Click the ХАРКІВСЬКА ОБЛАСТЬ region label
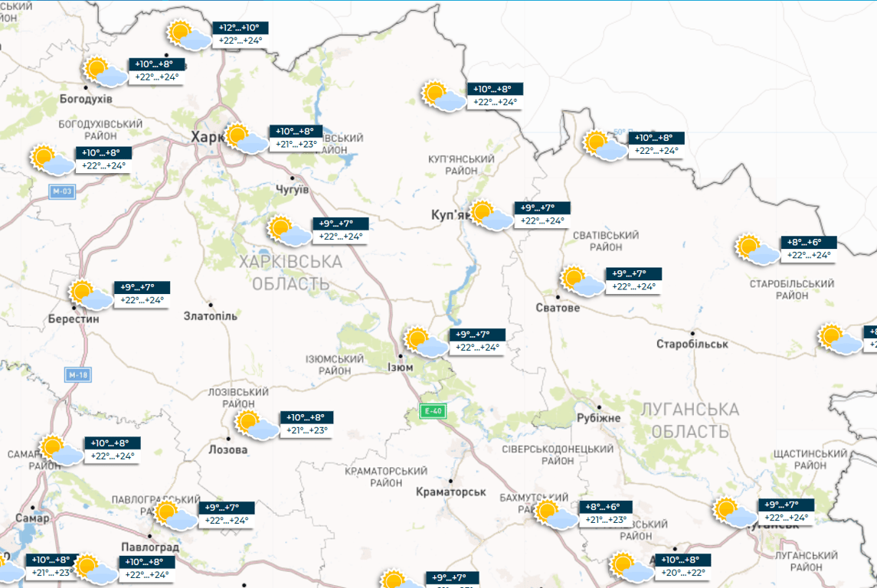 [x=290, y=273]
